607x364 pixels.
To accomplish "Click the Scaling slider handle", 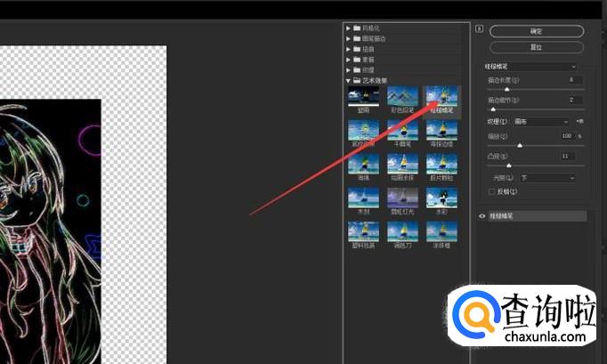I will (x=520, y=146).
